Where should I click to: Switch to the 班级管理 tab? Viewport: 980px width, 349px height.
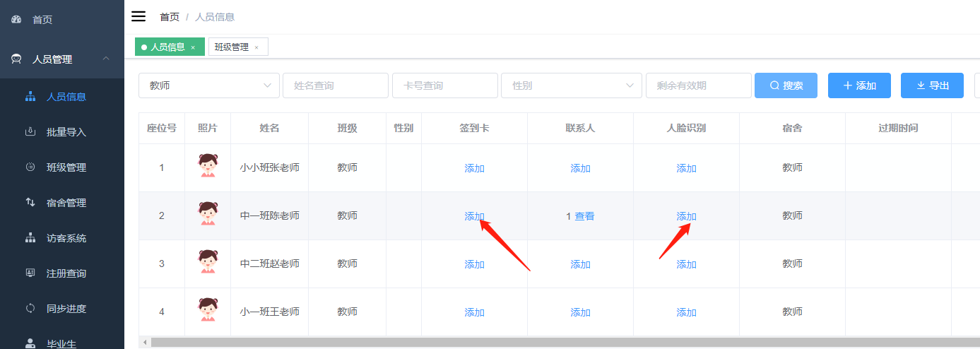238,47
